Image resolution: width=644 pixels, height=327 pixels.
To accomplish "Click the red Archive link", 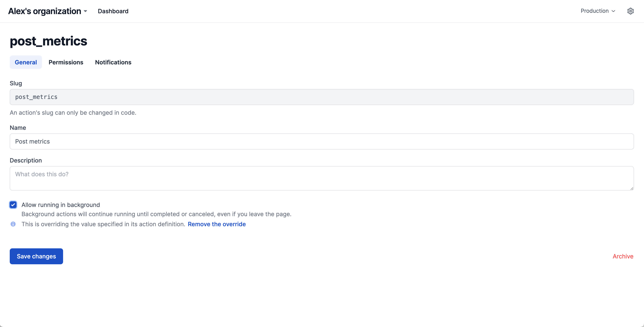I will [623, 256].
